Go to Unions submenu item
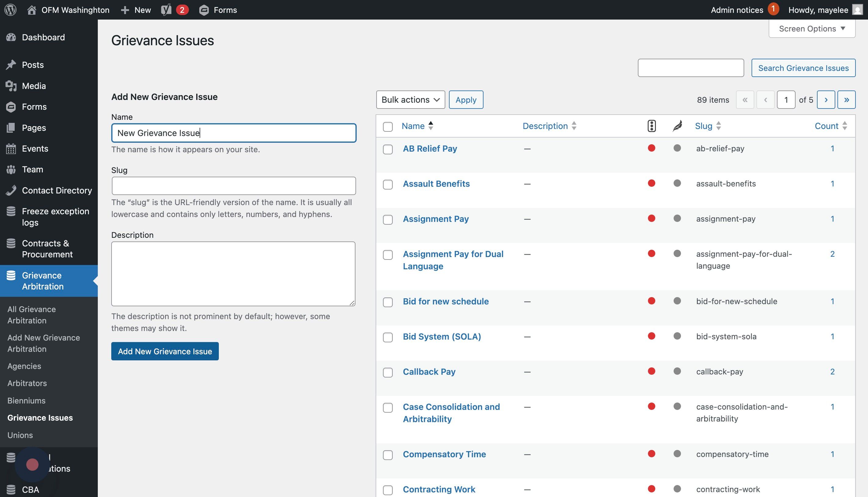Viewport: 868px width, 497px height. pos(20,435)
